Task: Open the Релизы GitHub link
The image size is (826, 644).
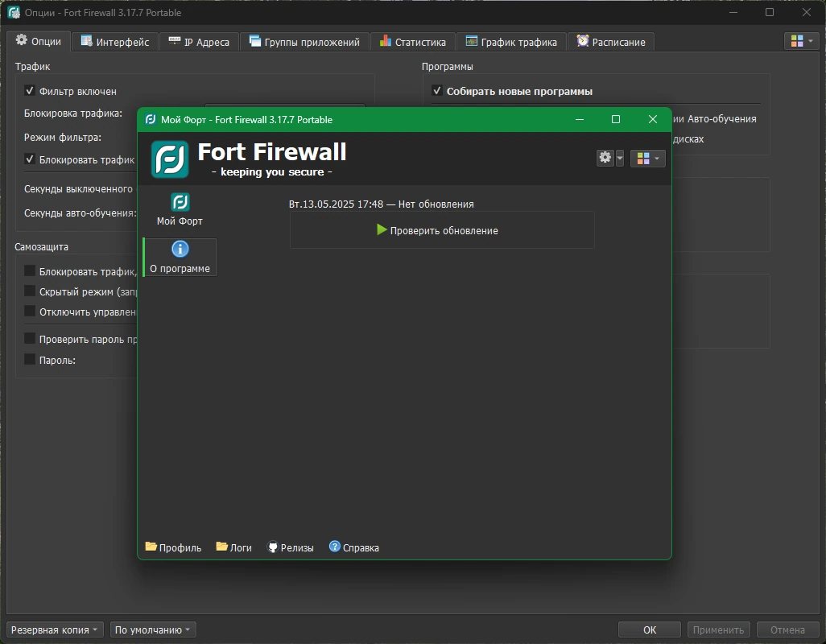Action: coord(291,547)
